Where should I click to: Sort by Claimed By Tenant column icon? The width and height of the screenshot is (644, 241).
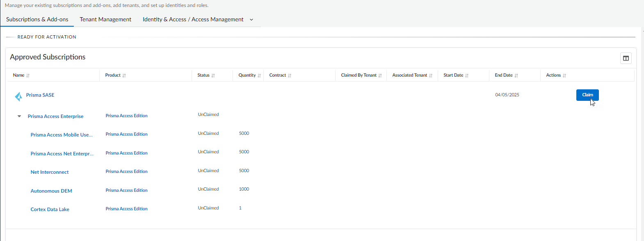[x=380, y=75]
